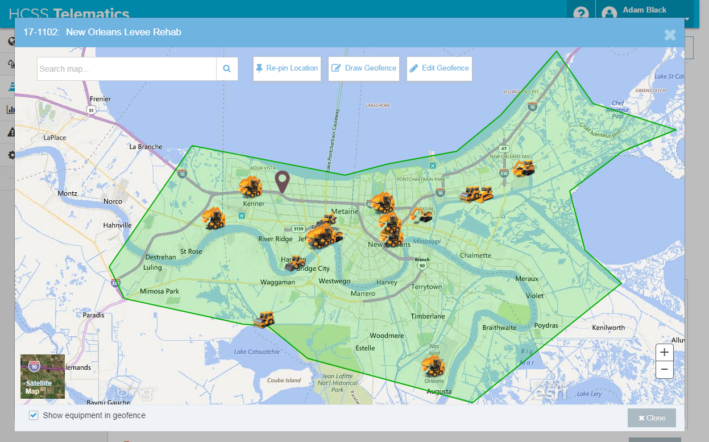This screenshot has height=442, width=709.
Task: Open the Adam Black user menu
Action: tap(644, 11)
